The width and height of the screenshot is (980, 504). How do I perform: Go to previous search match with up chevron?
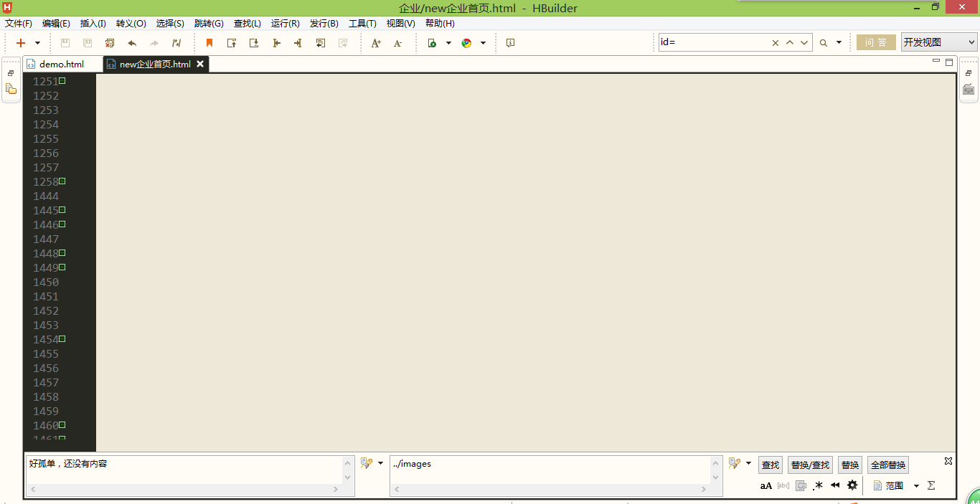(x=790, y=43)
